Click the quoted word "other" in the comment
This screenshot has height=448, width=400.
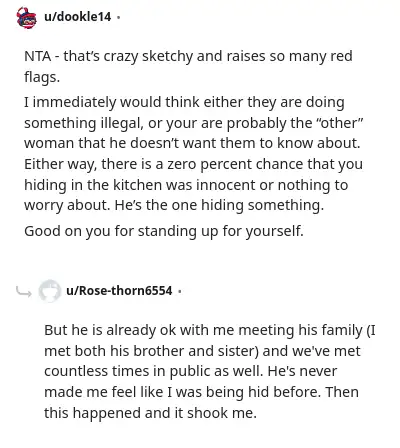click(x=341, y=123)
